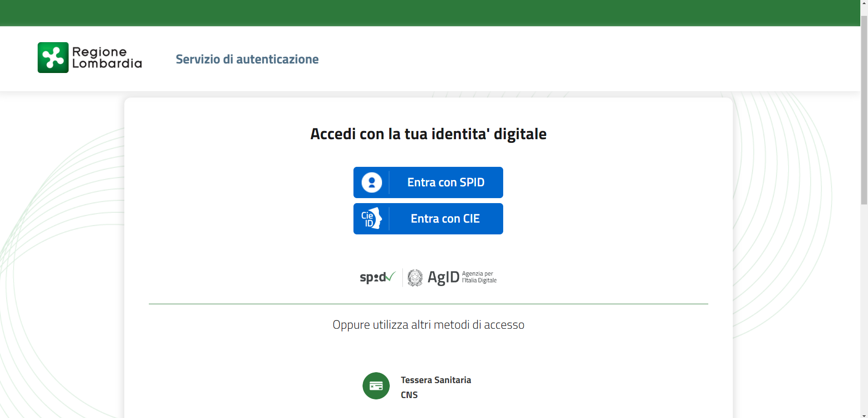Click the Entra con SPID button
The height and width of the screenshot is (418, 868).
click(428, 182)
